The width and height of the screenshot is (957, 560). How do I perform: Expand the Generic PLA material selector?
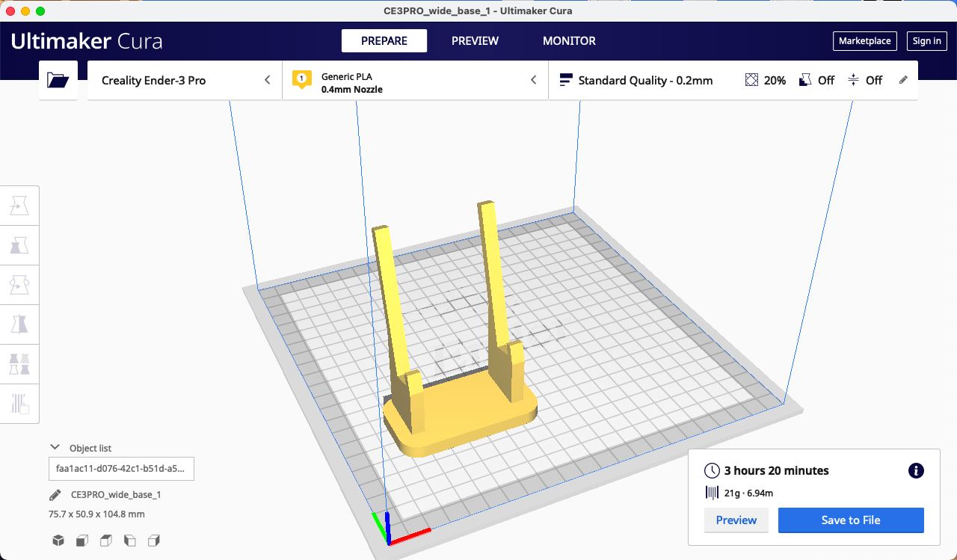[x=415, y=81]
